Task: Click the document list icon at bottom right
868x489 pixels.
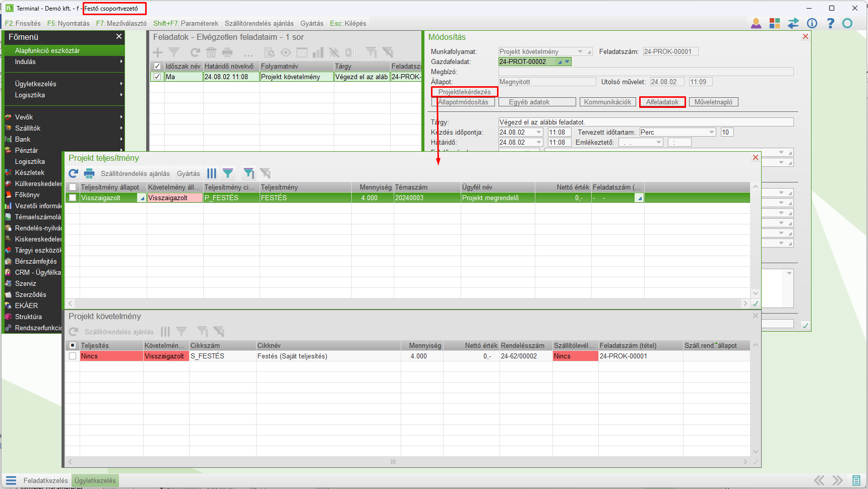Action: [x=856, y=480]
